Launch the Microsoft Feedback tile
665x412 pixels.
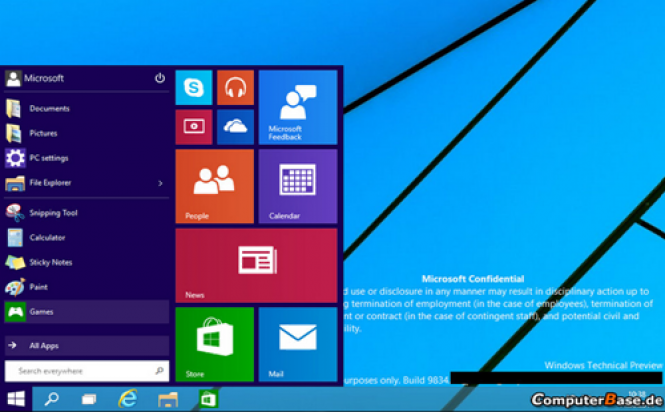(x=298, y=107)
